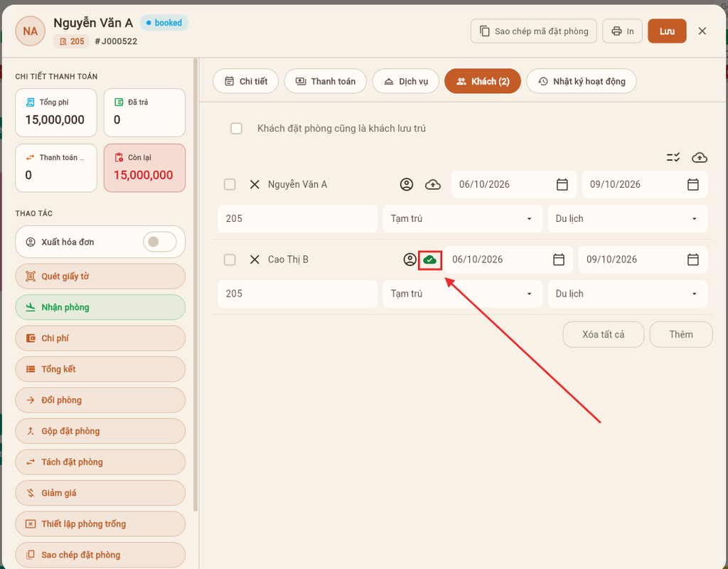Click the NA avatar circle

click(30, 31)
